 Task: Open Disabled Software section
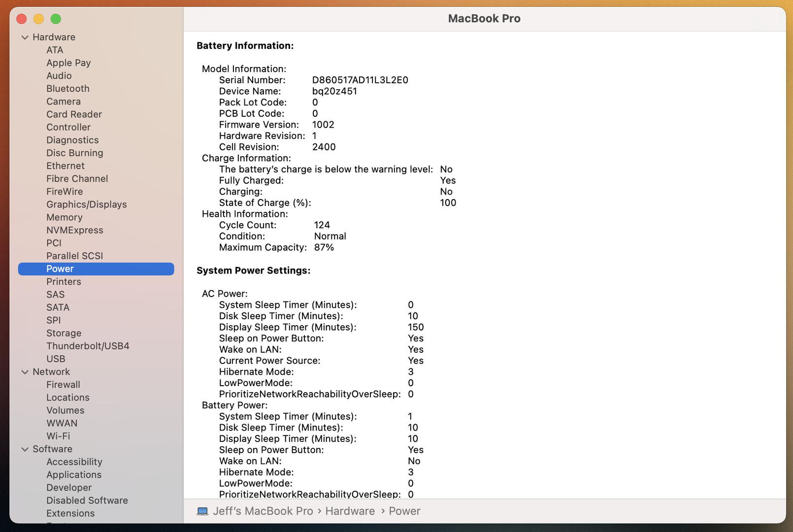pyautogui.click(x=87, y=500)
